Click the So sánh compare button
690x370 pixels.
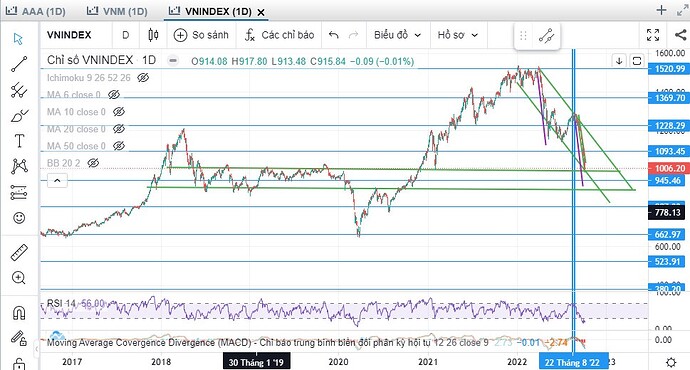coord(201,35)
